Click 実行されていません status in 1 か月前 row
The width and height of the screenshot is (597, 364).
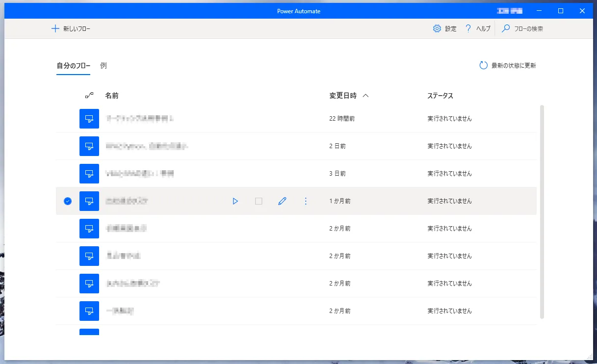(449, 201)
